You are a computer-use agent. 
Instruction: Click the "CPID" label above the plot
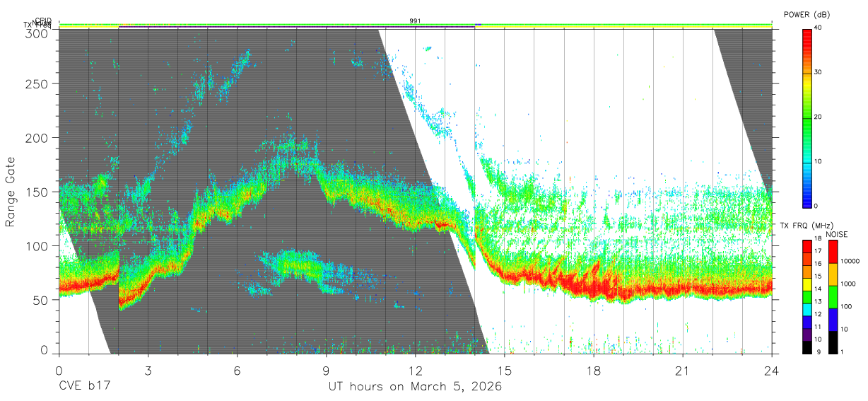coord(42,21)
